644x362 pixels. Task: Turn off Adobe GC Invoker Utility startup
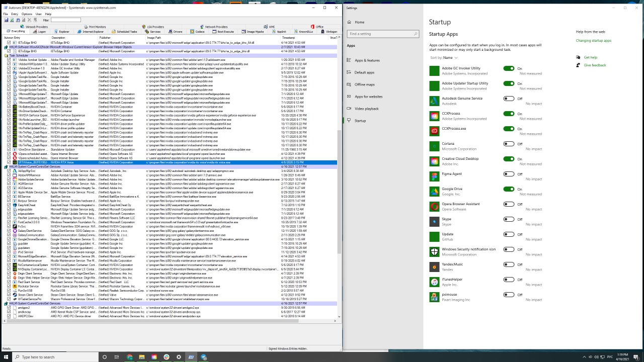[x=509, y=68]
